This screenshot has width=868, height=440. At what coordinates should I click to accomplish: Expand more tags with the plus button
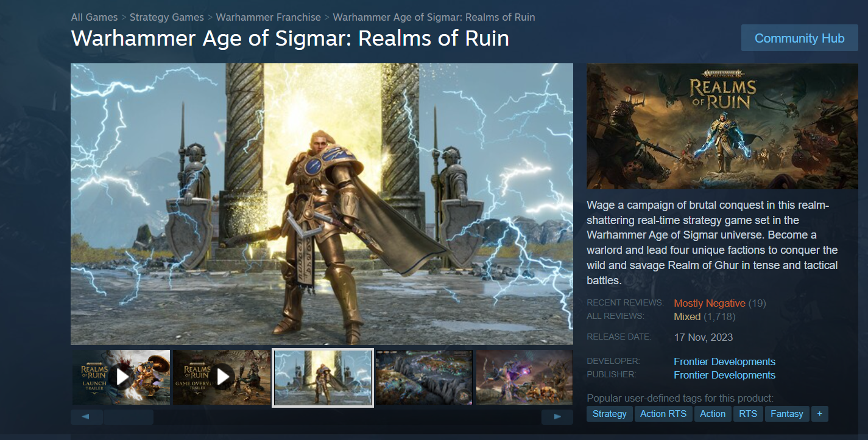coord(819,414)
